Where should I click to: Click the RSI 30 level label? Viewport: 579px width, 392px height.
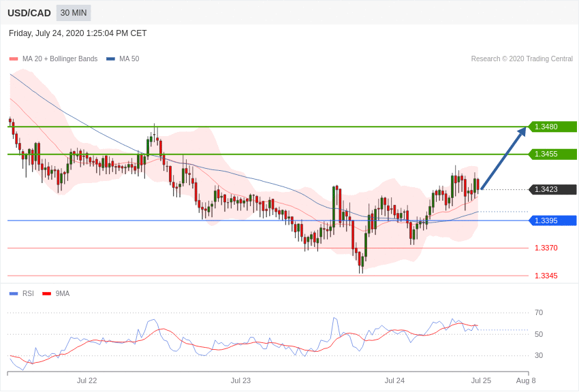pos(539,355)
